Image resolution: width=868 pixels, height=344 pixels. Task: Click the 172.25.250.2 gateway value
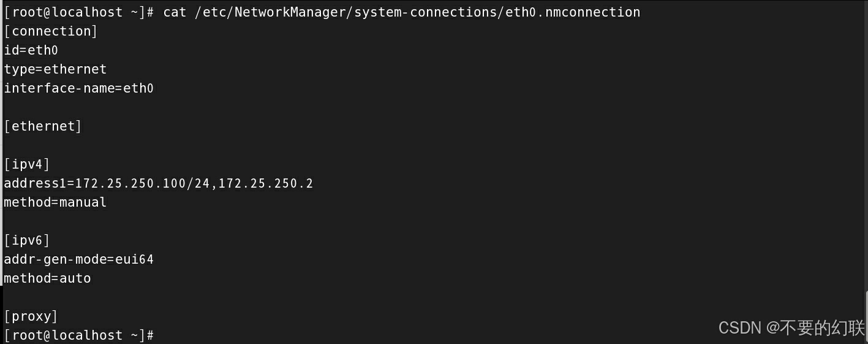(266, 183)
